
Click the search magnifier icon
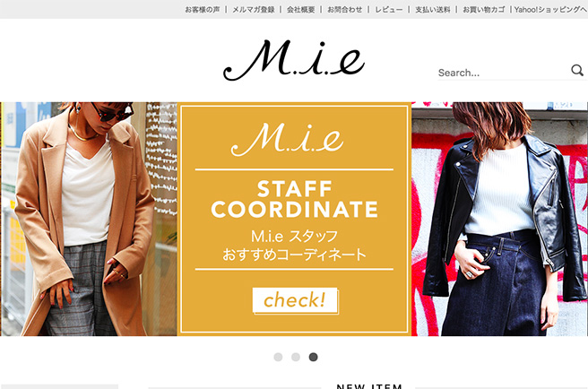[x=577, y=70]
